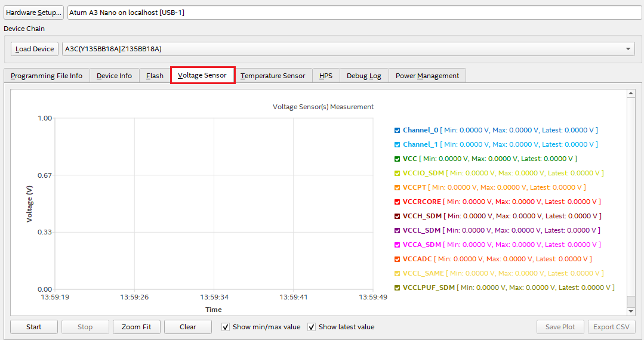
Task: Clear the voltage plot
Action: click(188, 327)
